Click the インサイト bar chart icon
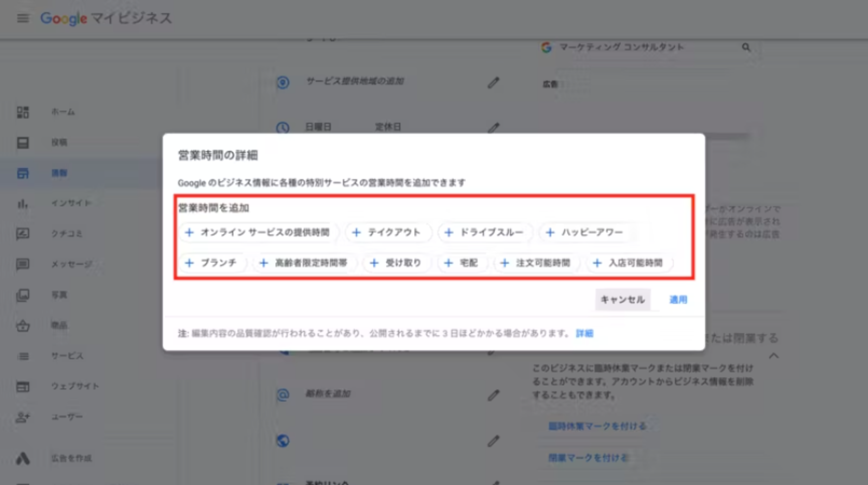The height and width of the screenshot is (485, 868). 23,204
